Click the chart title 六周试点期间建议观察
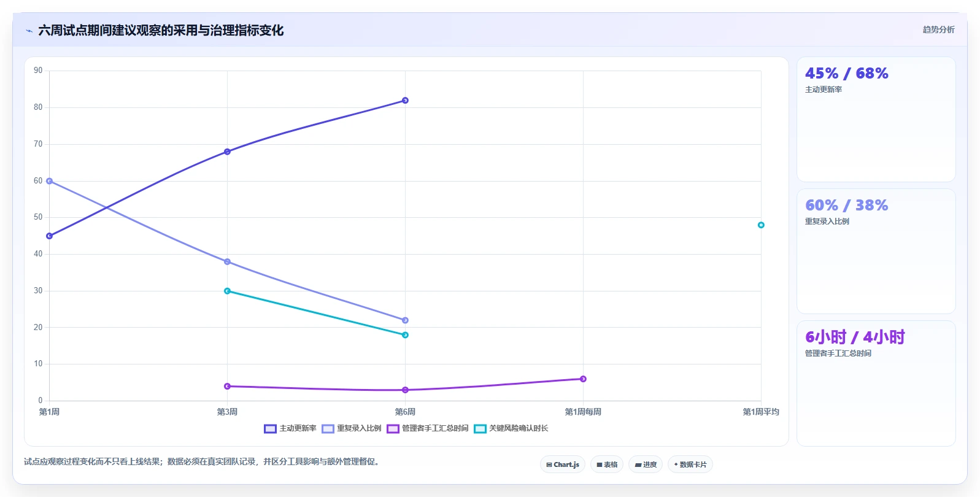 [x=161, y=31]
